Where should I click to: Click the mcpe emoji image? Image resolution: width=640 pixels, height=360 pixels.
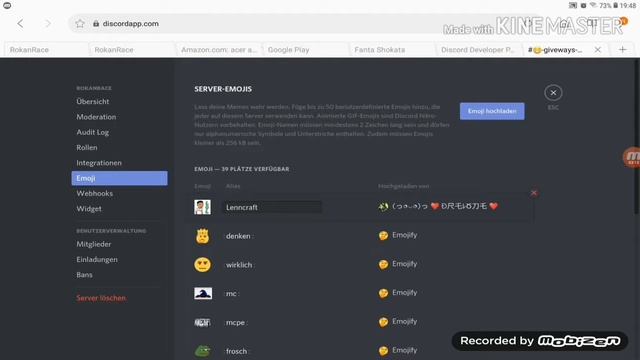[202, 322]
